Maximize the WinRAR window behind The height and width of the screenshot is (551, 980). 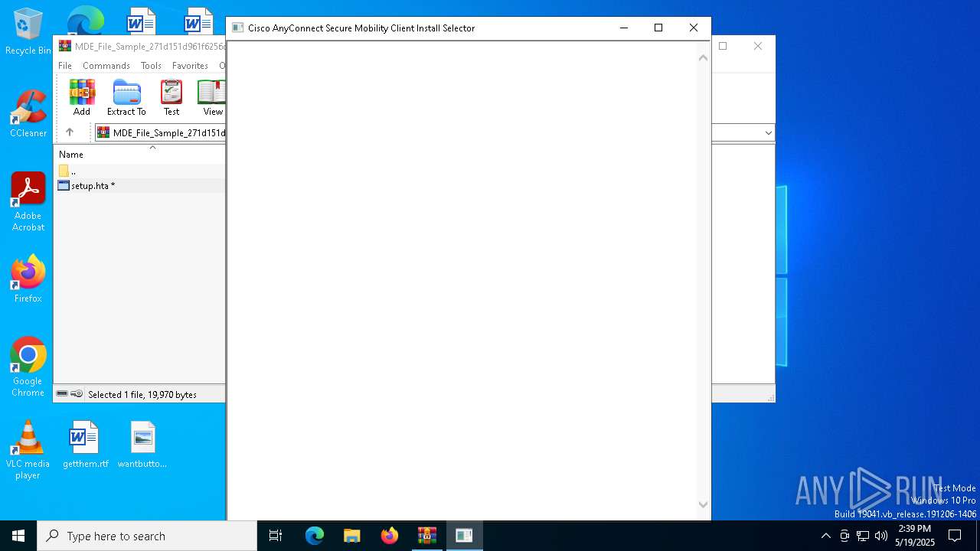click(x=723, y=47)
